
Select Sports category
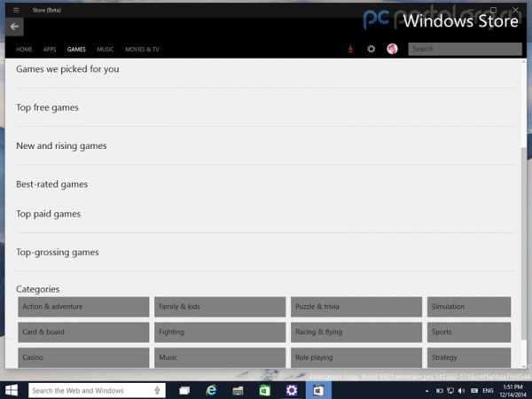[x=469, y=332]
